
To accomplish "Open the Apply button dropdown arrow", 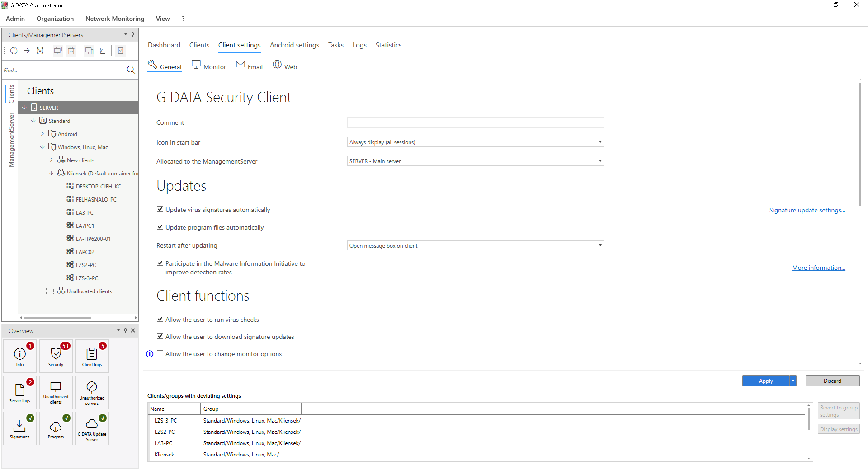I will point(793,381).
